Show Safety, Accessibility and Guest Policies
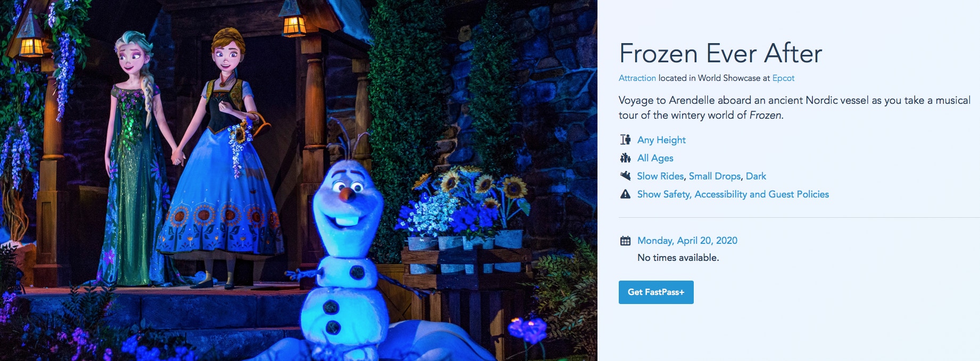 733,194
